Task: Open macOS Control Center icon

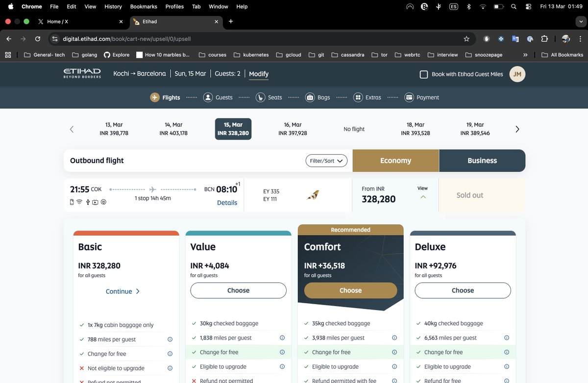Action: coord(528,6)
